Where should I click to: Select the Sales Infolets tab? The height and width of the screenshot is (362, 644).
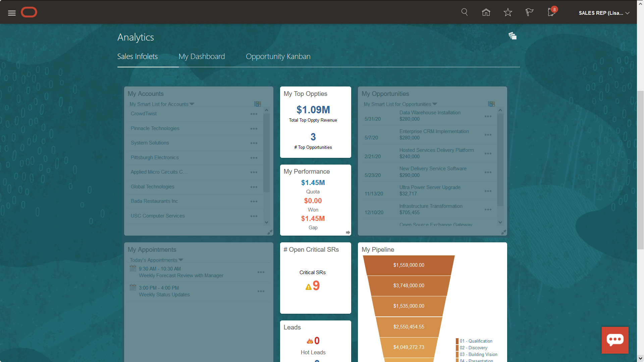[138, 56]
